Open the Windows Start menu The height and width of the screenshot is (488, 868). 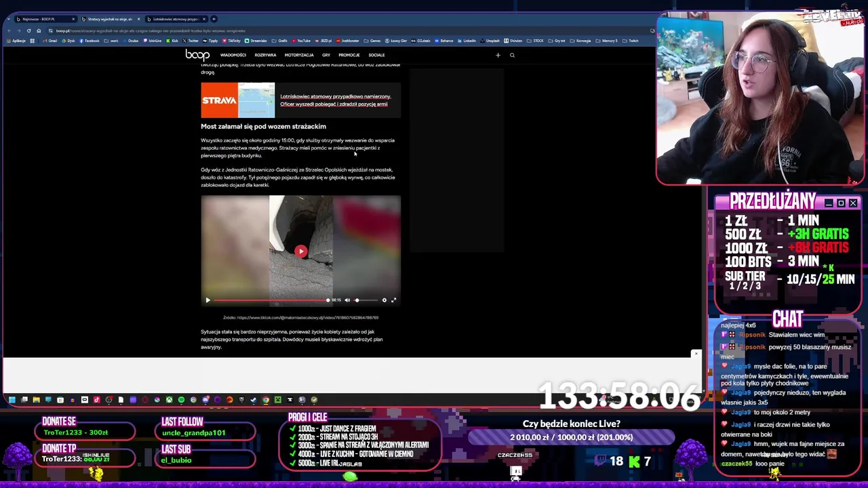12,400
